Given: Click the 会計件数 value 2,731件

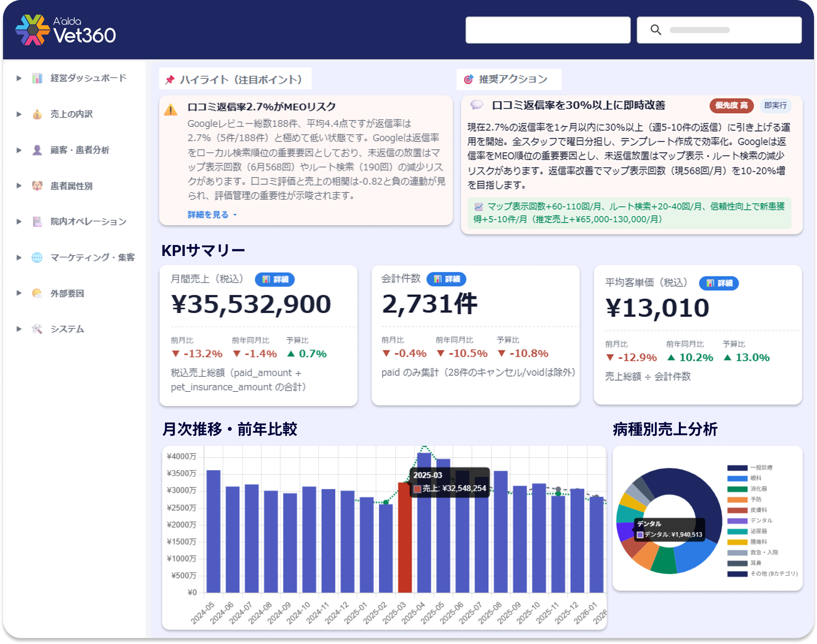Looking at the screenshot, I should pyautogui.click(x=430, y=304).
